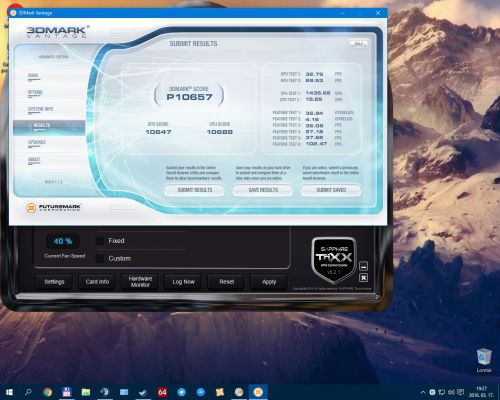Click the CPU Test 1 value 1435.65

click(318, 93)
